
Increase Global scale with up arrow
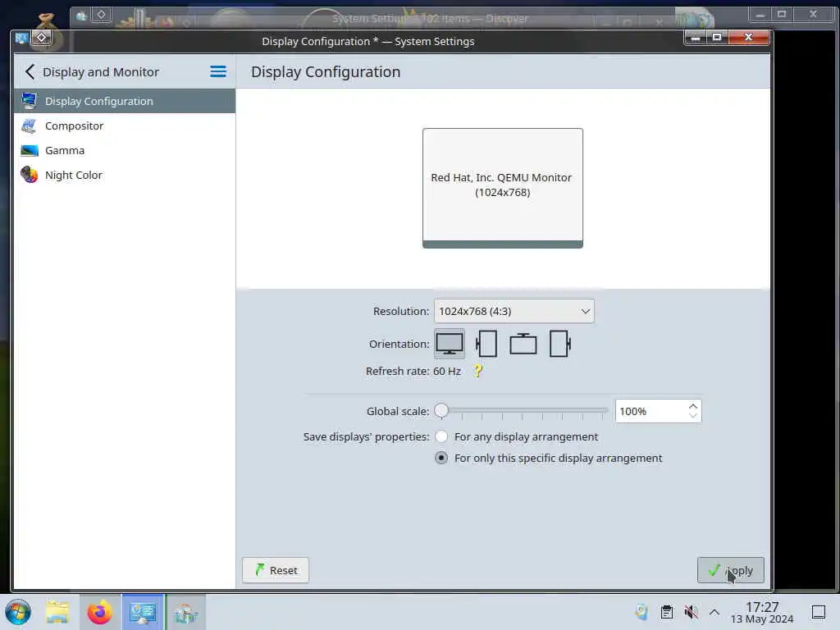[x=692, y=406]
